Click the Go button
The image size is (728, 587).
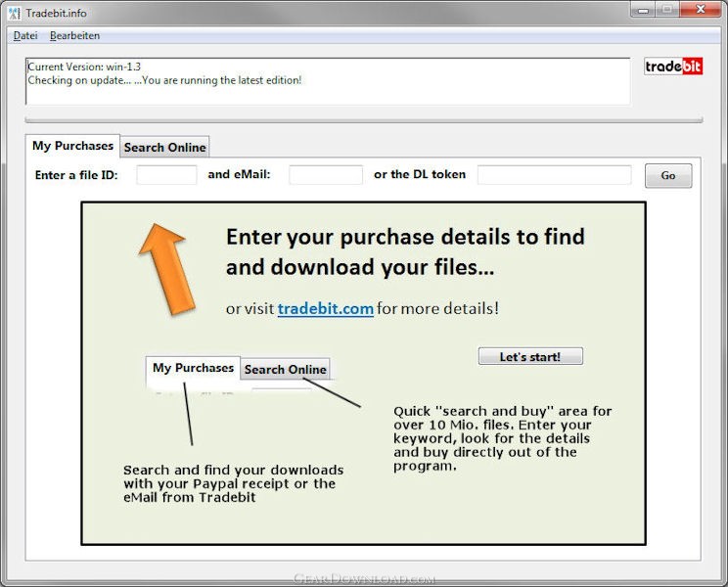point(668,175)
